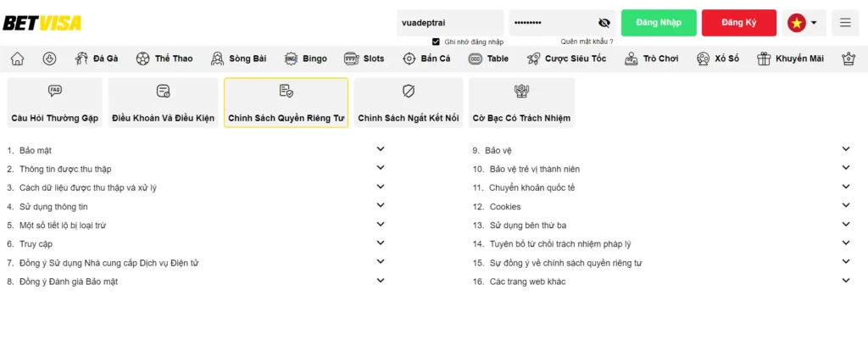Switch to Cờ Bạc Có Trách Nhiệm tab
Screen dimensions: 868x357
[x=521, y=103]
